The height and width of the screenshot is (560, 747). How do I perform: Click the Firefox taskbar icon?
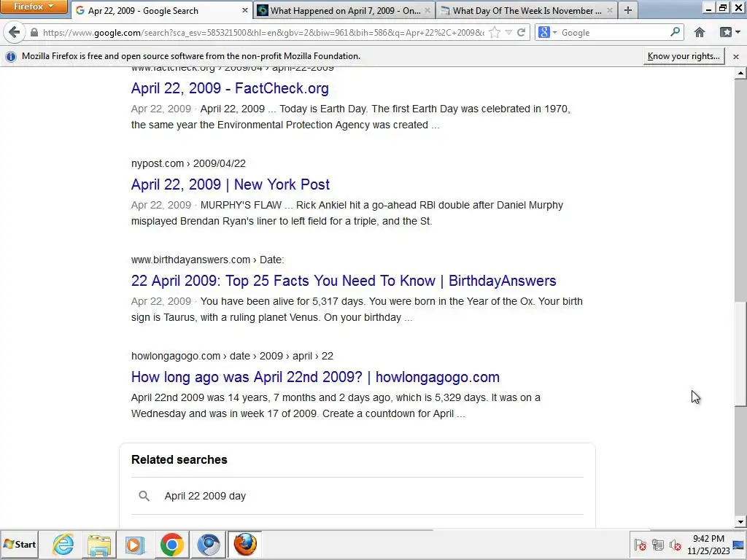pos(245,544)
